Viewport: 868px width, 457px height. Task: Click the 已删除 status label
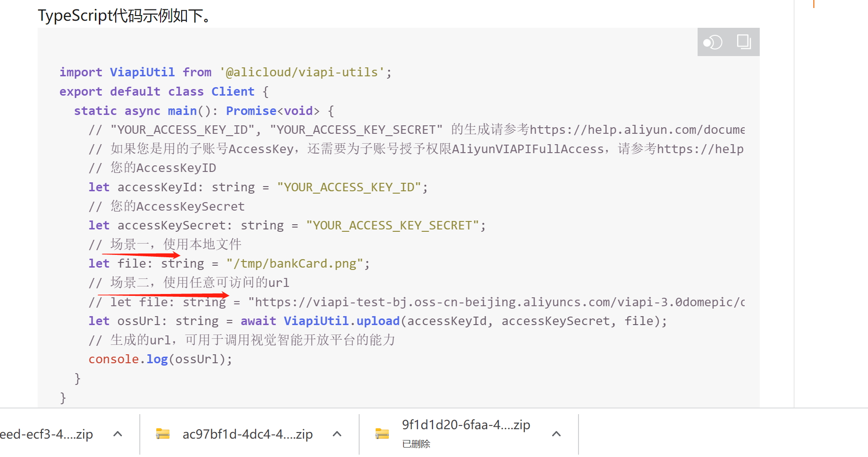tap(416, 444)
